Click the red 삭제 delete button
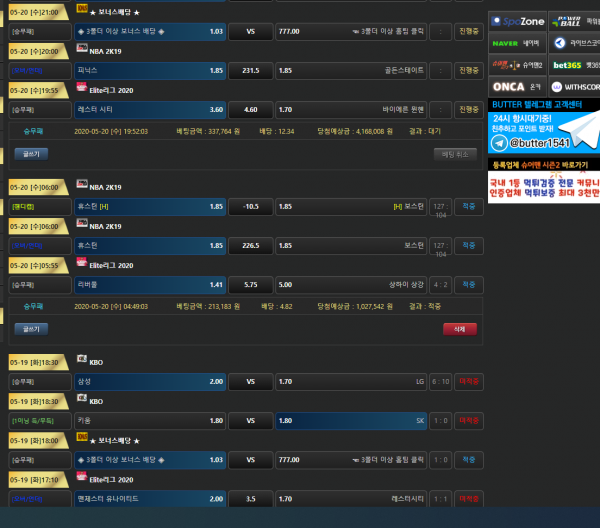 [x=460, y=327]
